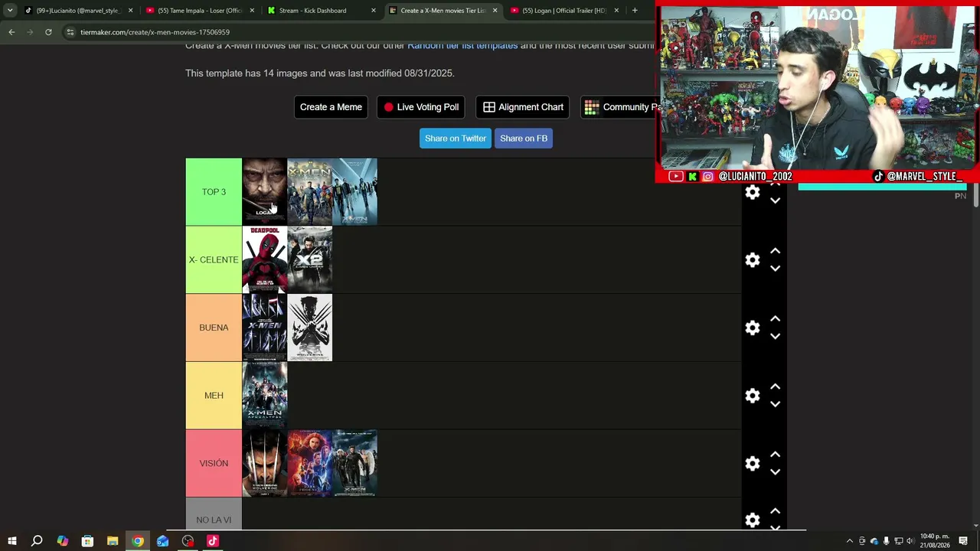Image resolution: width=980 pixels, height=551 pixels.
Task: Open settings gear for MEH tier
Action: coord(753,396)
